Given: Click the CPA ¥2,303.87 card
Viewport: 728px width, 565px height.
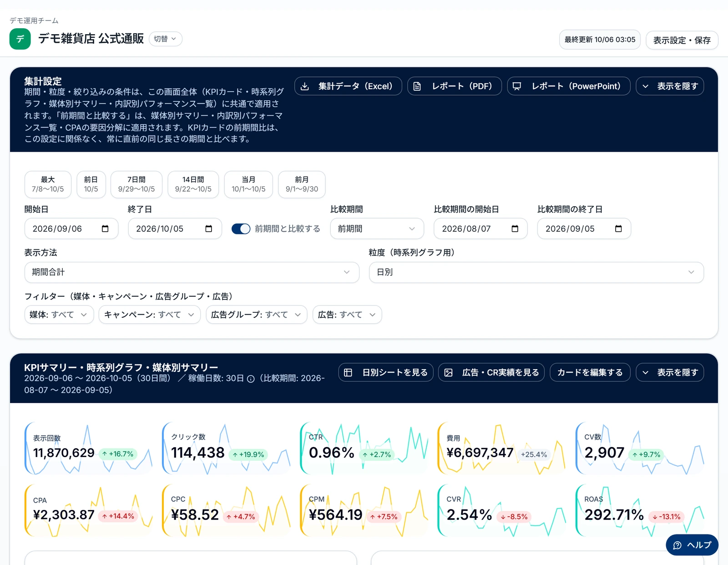Looking at the screenshot, I should tap(89, 510).
